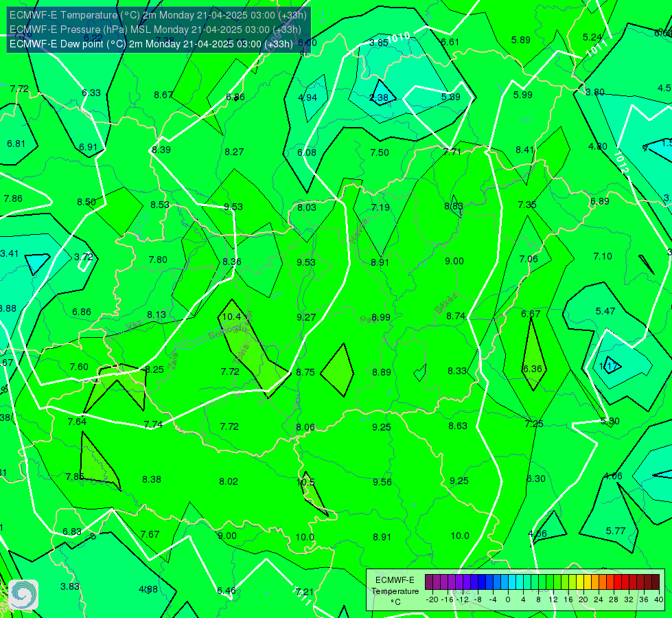Click the value 6.46

tap(227, 591)
